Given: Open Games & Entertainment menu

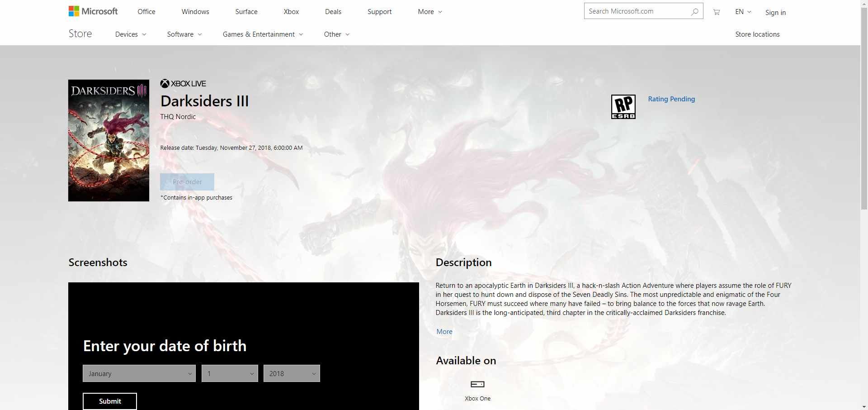Looking at the screenshot, I should tap(263, 34).
